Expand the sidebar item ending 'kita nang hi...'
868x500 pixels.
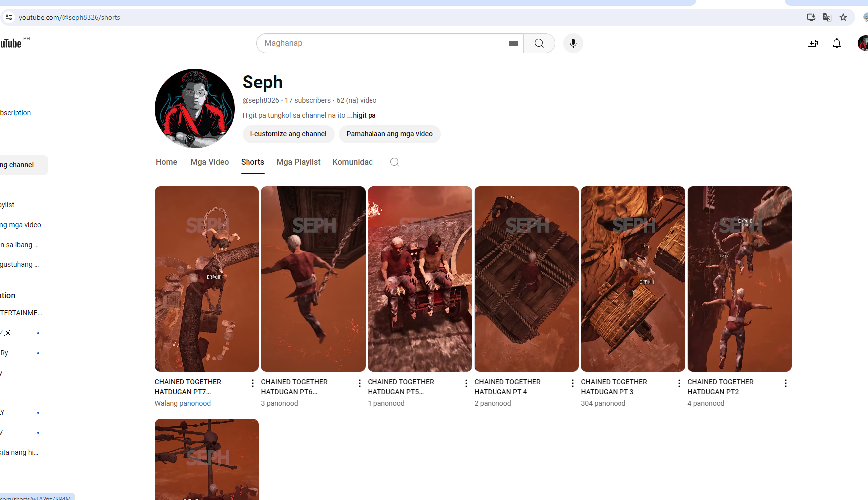(x=20, y=452)
